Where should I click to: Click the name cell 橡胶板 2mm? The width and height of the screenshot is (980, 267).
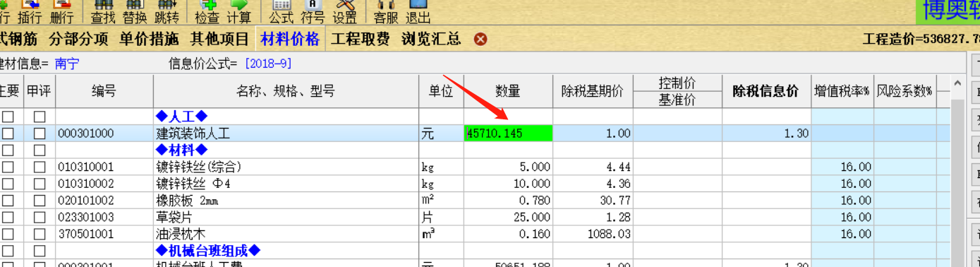click(x=286, y=201)
